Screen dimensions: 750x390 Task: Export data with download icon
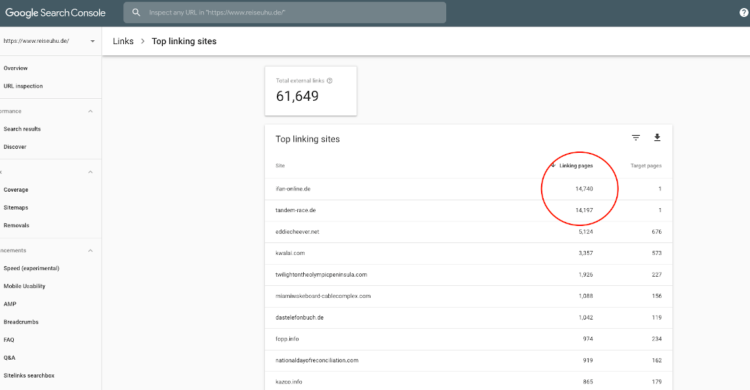tap(657, 138)
